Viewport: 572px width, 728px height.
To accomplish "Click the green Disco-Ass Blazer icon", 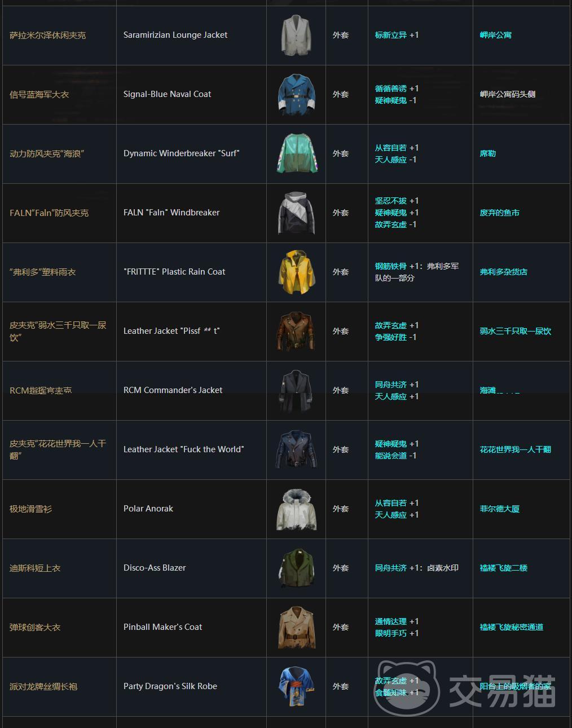I will [296, 568].
